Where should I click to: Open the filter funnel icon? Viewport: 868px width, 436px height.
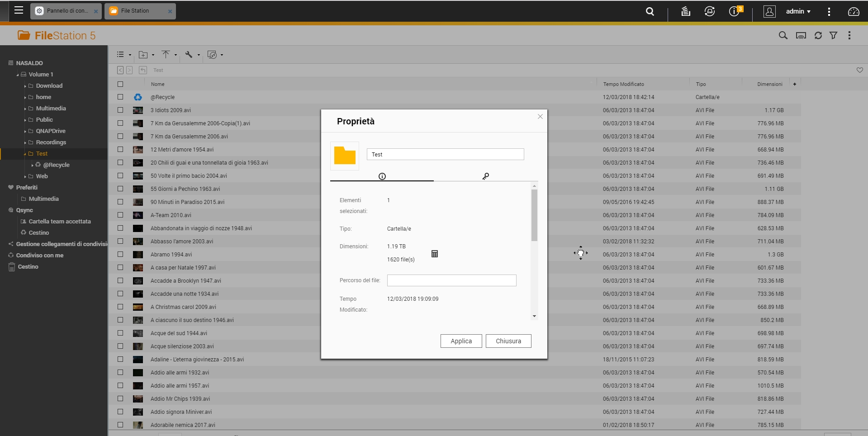point(833,35)
